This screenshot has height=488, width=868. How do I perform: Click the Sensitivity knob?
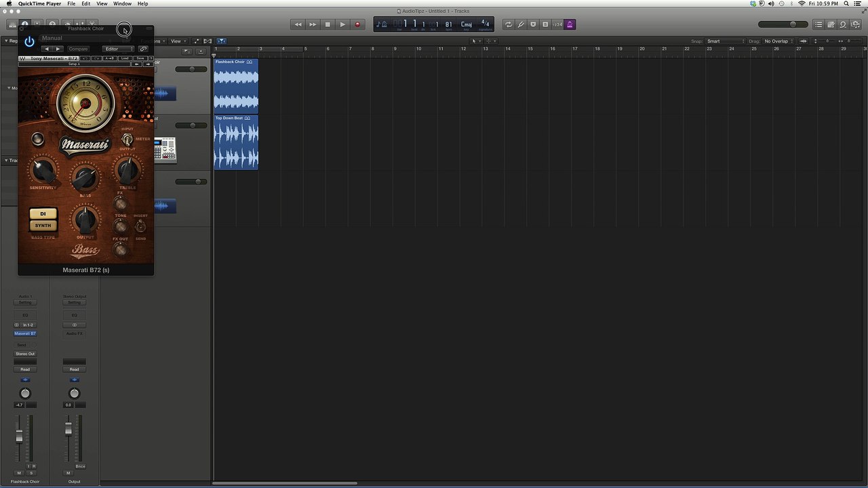pyautogui.click(x=43, y=169)
